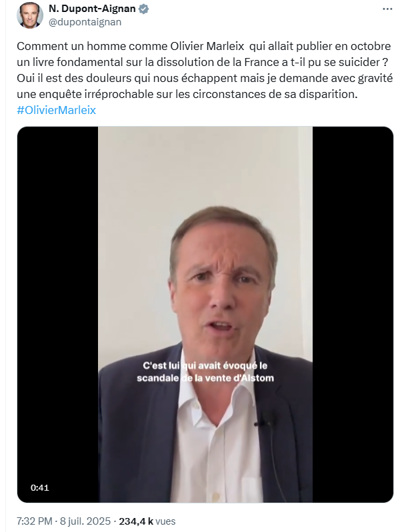Click the left black bar of the video
The width and height of the screenshot is (402, 532).
[x=58, y=315]
